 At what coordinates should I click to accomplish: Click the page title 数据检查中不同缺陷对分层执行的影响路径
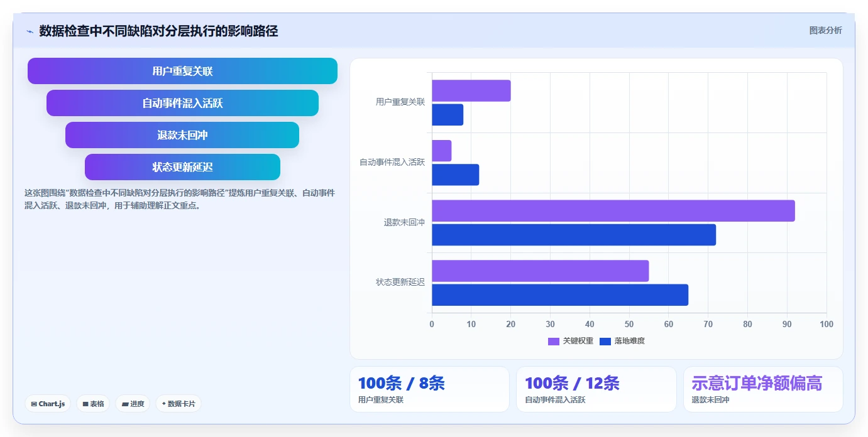click(x=158, y=31)
